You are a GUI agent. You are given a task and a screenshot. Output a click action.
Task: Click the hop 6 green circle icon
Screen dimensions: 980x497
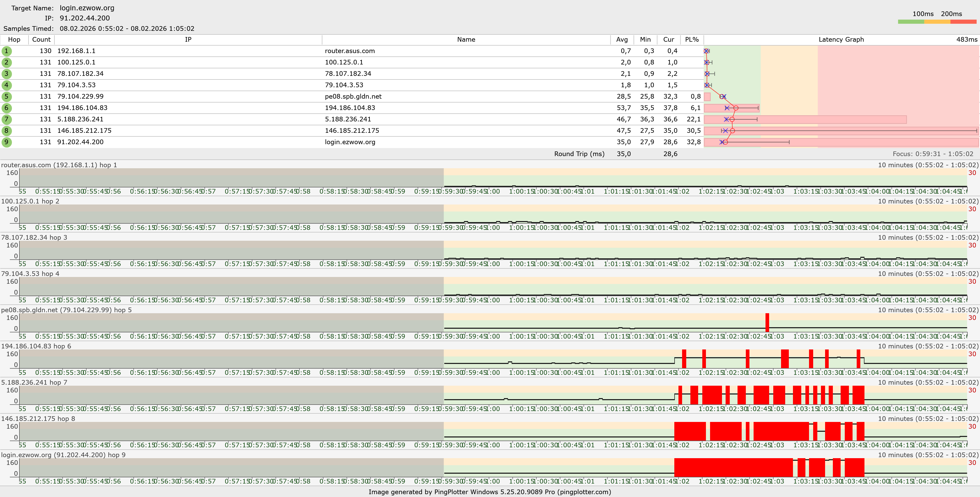point(6,108)
